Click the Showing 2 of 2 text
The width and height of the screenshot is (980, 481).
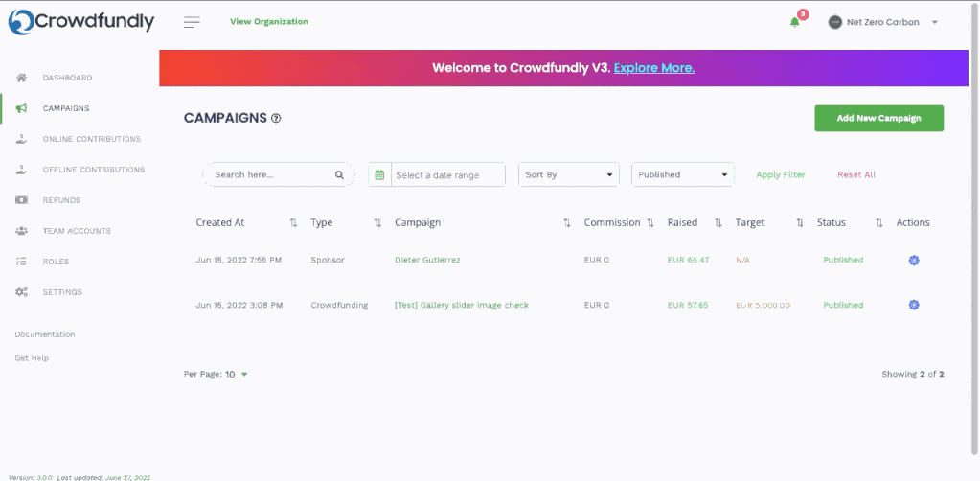point(913,374)
